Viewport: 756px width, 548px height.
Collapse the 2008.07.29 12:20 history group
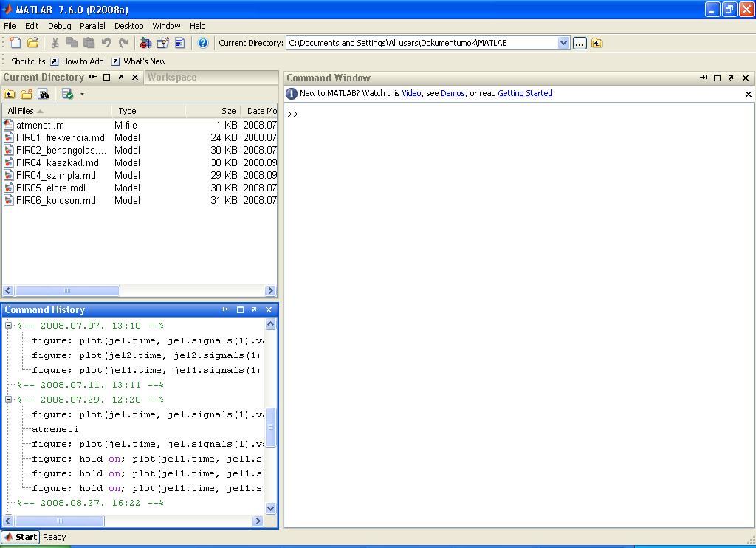pyautogui.click(x=8, y=400)
